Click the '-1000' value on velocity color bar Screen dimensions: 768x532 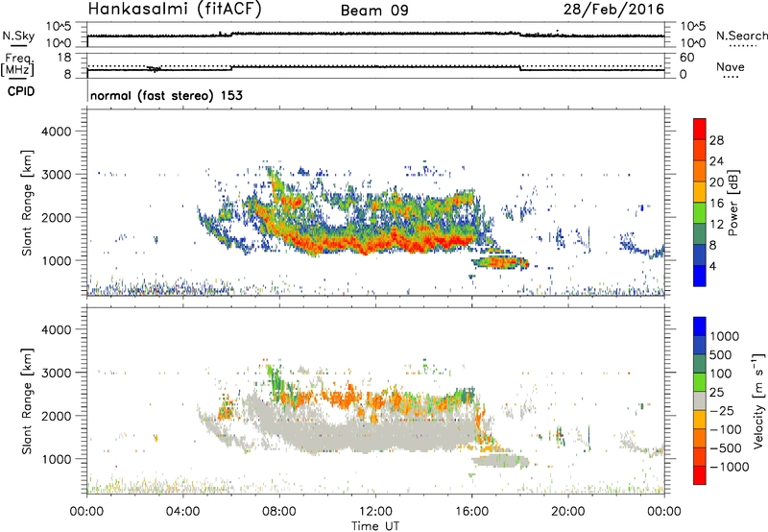click(729, 467)
